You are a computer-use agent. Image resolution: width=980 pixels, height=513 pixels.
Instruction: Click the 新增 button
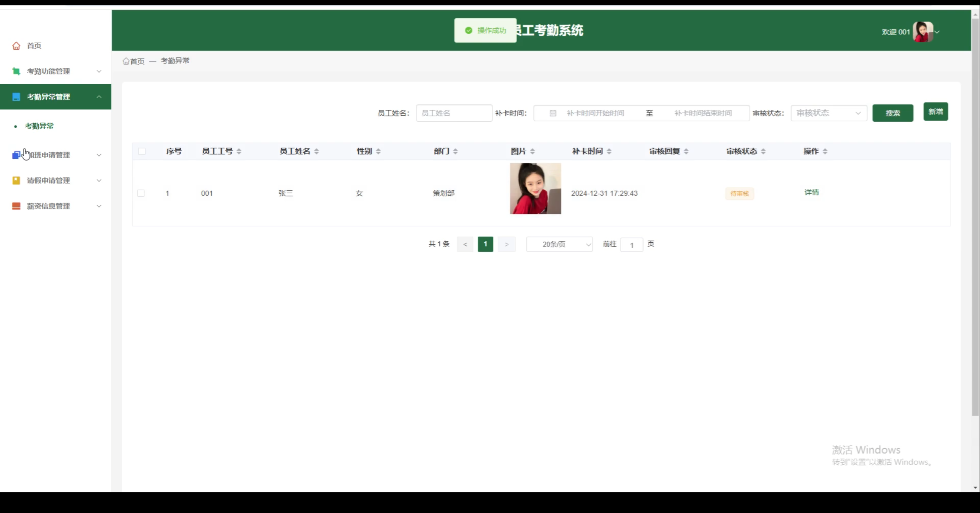935,112
